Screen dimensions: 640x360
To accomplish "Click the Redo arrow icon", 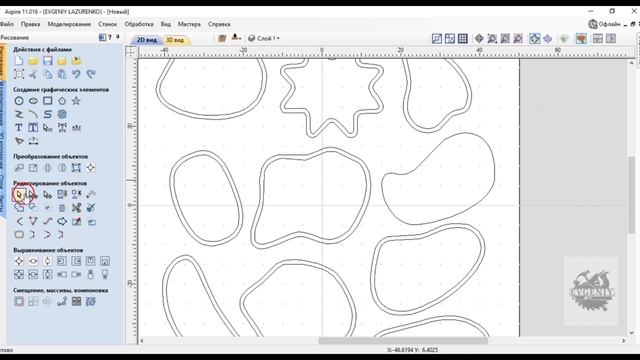I will point(91,74).
